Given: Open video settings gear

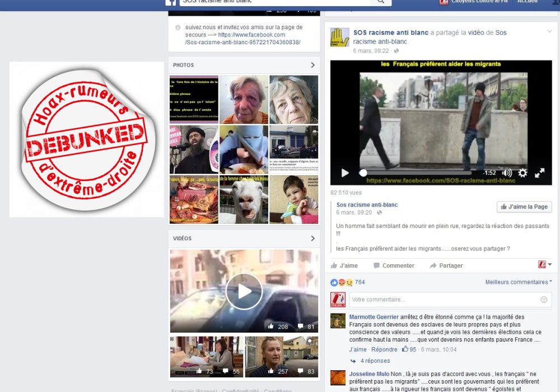Looking at the screenshot, I should [x=522, y=173].
